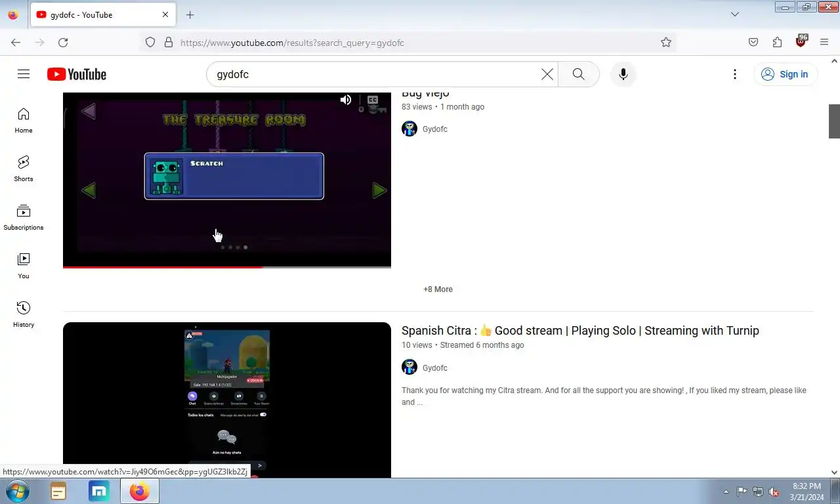Open Spanish Citra stream video title
This screenshot has width=840, height=504.
(x=580, y=331)
